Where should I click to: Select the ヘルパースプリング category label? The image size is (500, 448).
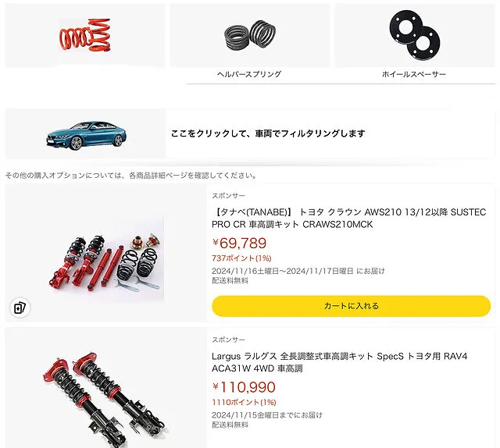click(x=249, y=74)
